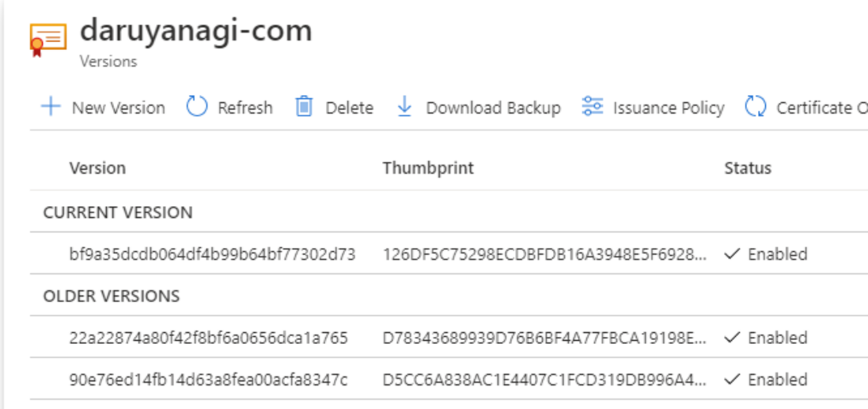Viewport: 868px width, 409px height.
Task: Open Issuance Policy settings
Action: [x=668, y=108]
